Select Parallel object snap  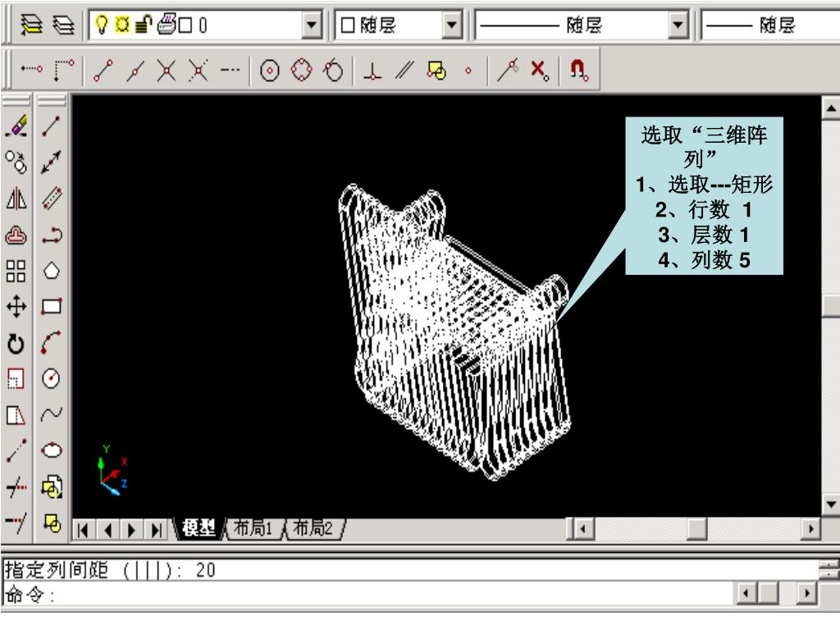click(405, 71)
